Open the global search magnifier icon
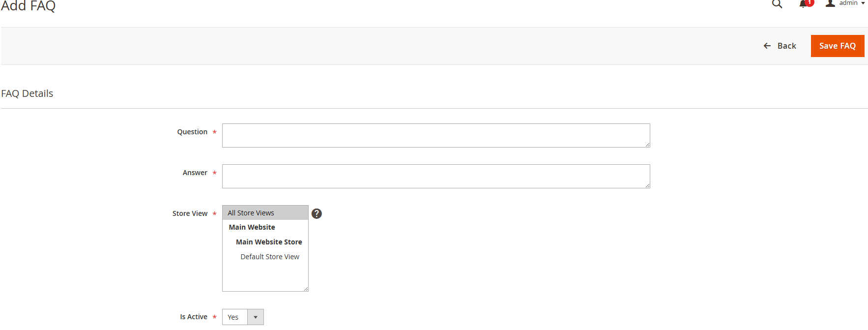Viewport: 868px width, 330px height. tap(777, 4)
